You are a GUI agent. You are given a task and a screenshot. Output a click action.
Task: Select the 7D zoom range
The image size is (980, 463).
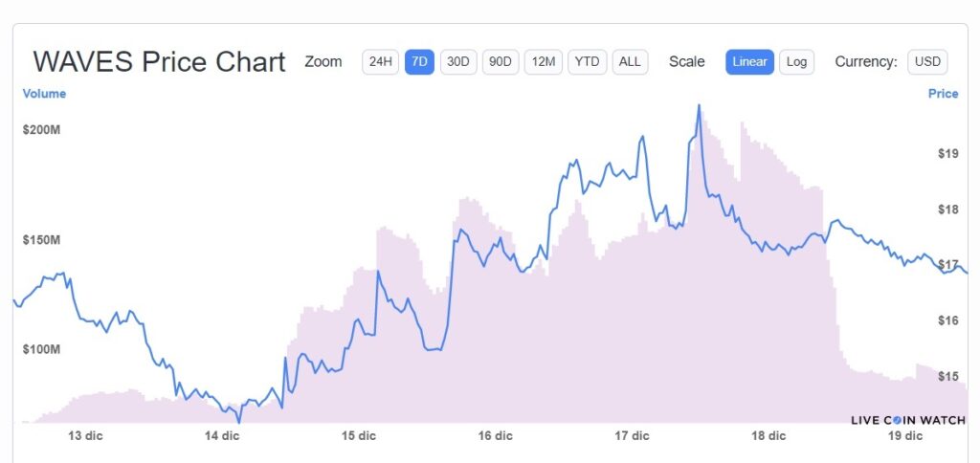[x=419, y=62]
